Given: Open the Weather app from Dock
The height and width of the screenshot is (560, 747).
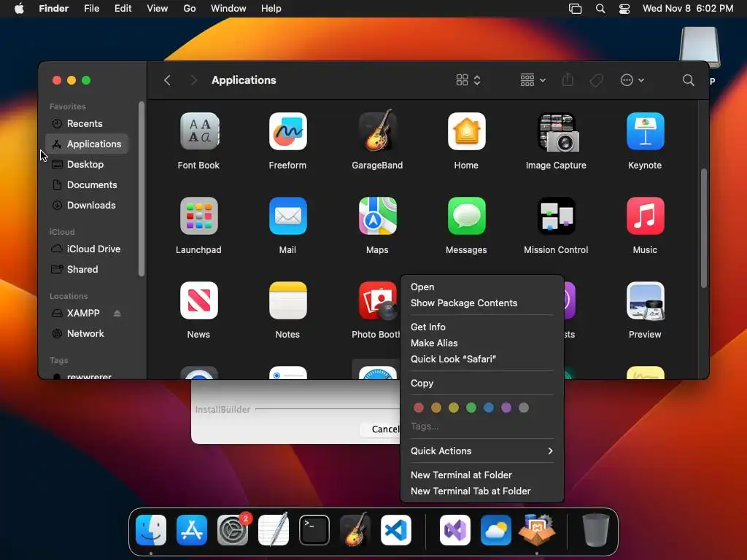Looking at the screenshot, I should tap(496, 530).
